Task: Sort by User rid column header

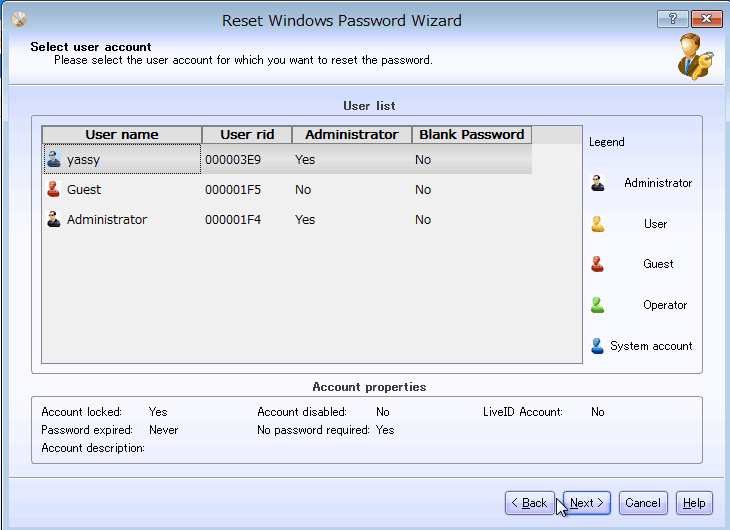Action: tap(247, 135)
